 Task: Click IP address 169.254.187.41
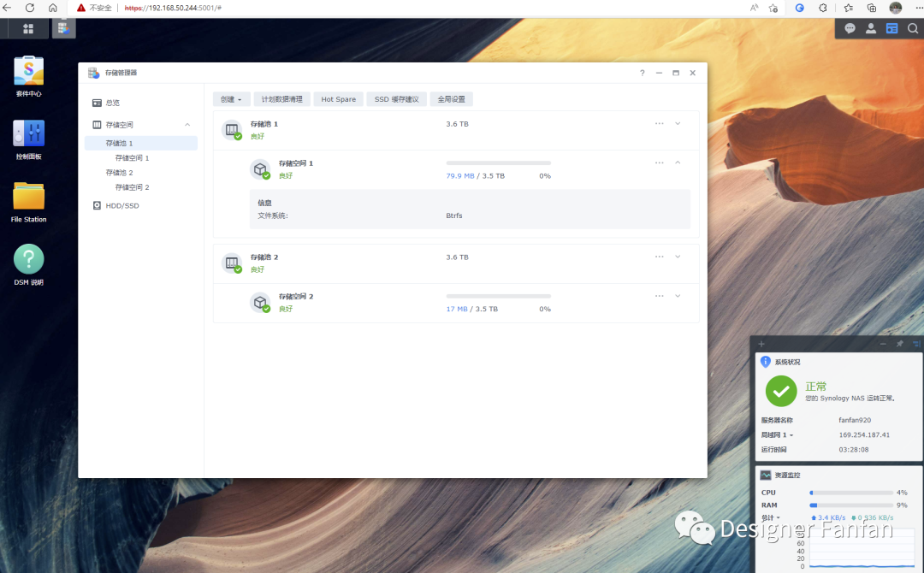864,434
